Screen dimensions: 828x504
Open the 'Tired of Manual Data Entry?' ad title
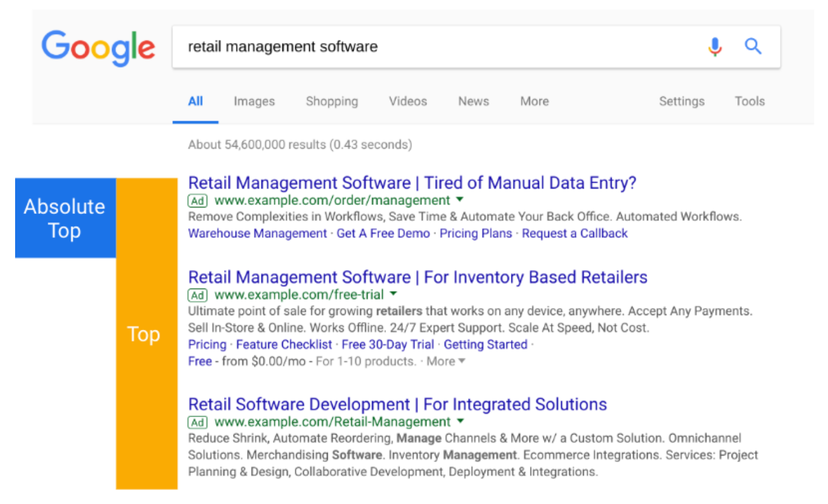point(412,183)
